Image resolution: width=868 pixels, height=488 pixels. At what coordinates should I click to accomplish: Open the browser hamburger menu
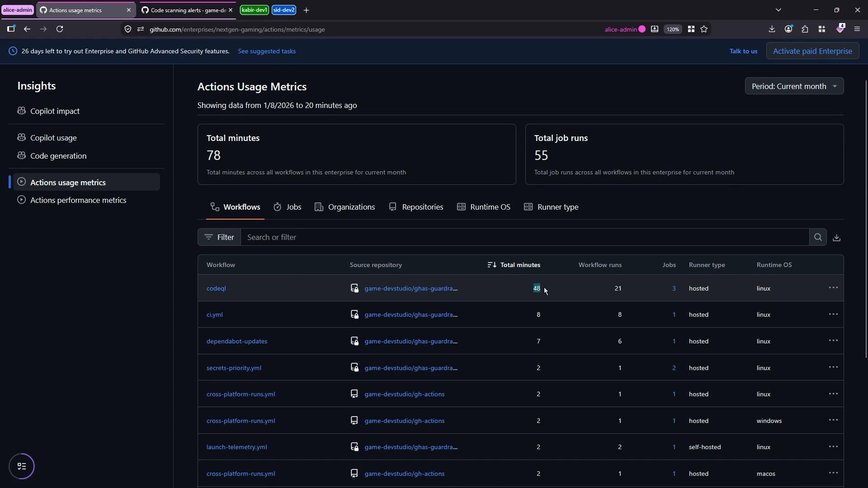point(857,29)
